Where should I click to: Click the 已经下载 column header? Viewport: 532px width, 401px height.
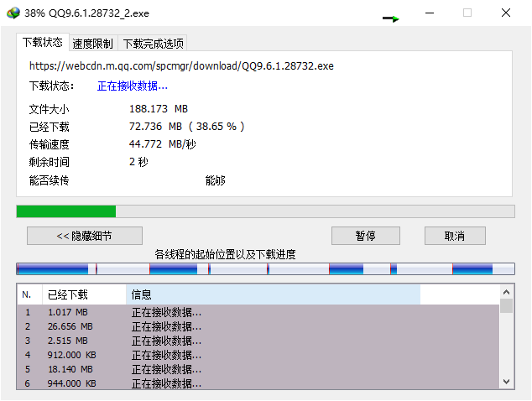coord(84,294)
